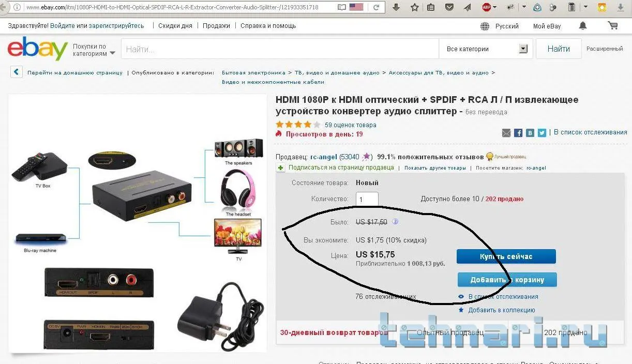Click the Найти search input field
Viewport: 632px width, 364px height.
280,49
